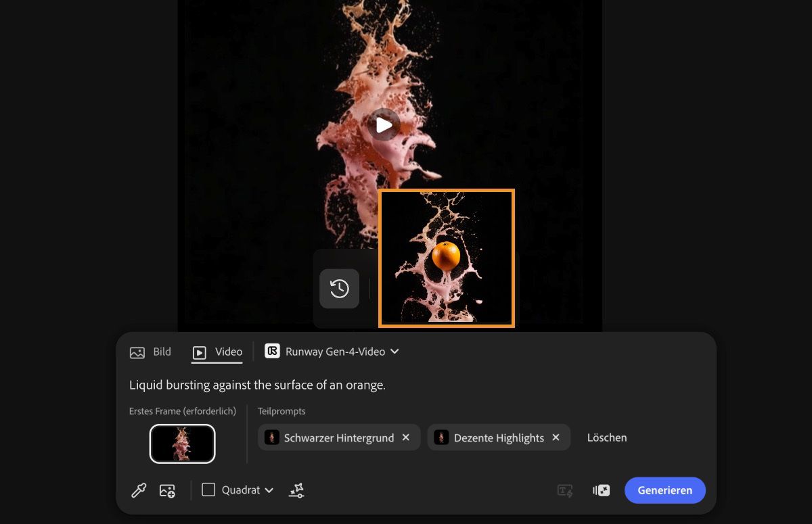
Task: Click the add image reference icon
Action: (167, 490)
